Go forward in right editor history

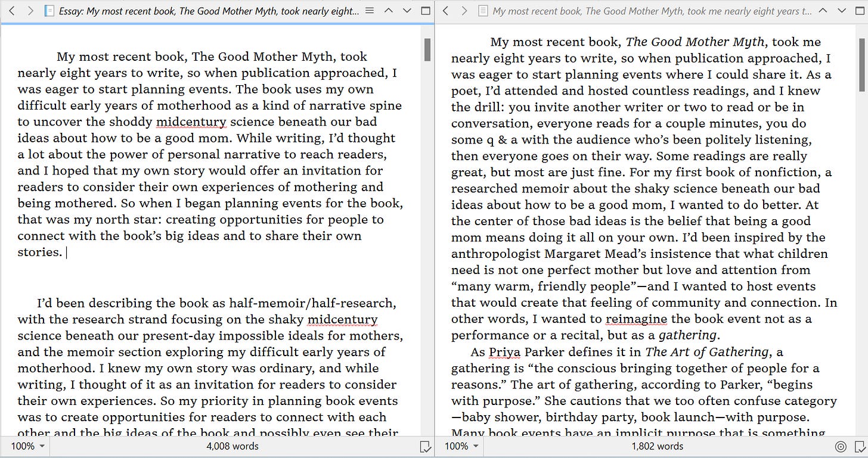point(464,11)
